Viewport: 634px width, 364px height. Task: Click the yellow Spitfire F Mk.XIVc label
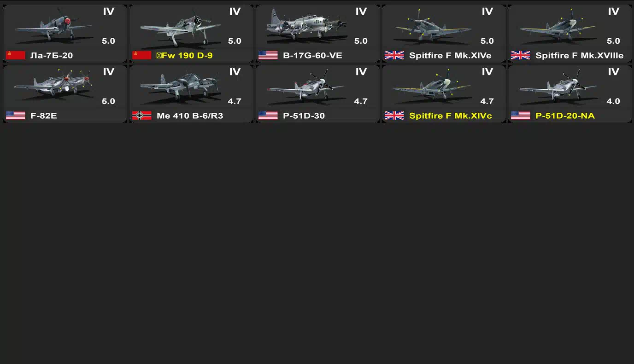pos(451,116)
